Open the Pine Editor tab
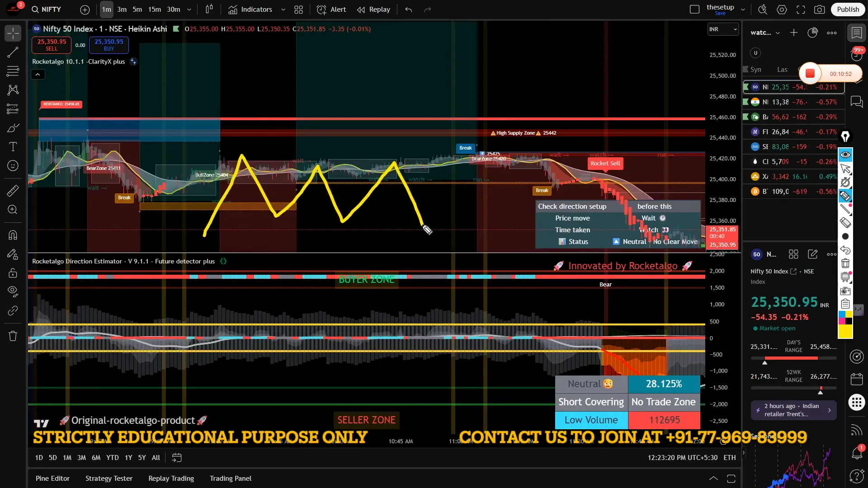 click(52, 478)
